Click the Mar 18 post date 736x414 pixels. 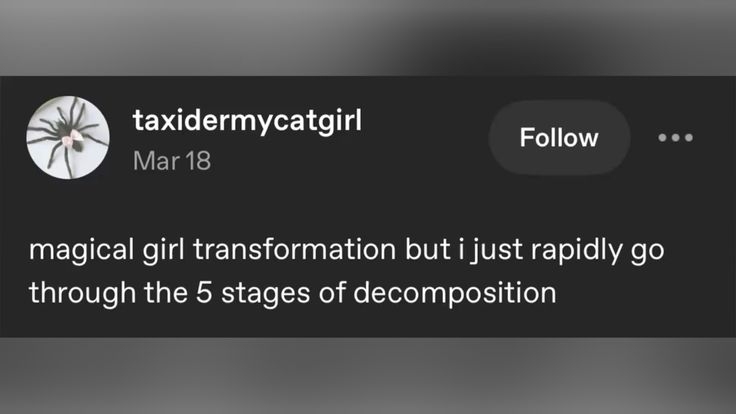point(171,160)
